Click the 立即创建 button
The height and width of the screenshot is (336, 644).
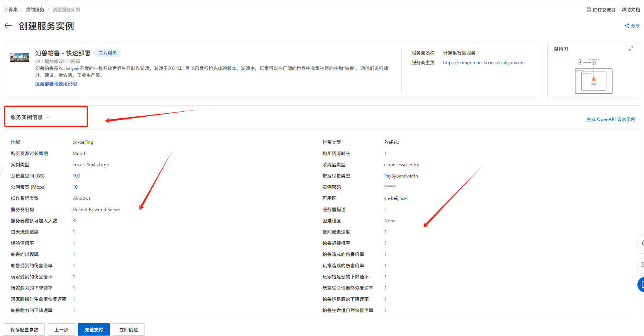click(x=129, y=329)
